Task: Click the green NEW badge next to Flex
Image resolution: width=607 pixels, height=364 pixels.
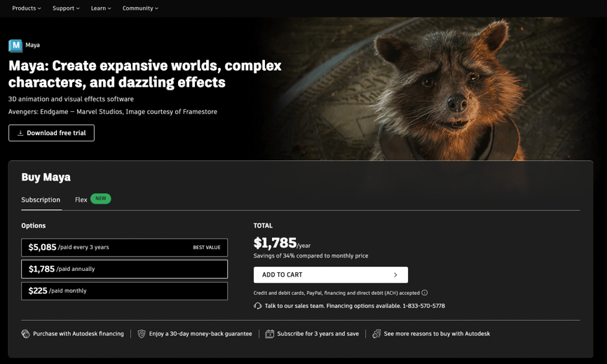Action: coord(101,199)
